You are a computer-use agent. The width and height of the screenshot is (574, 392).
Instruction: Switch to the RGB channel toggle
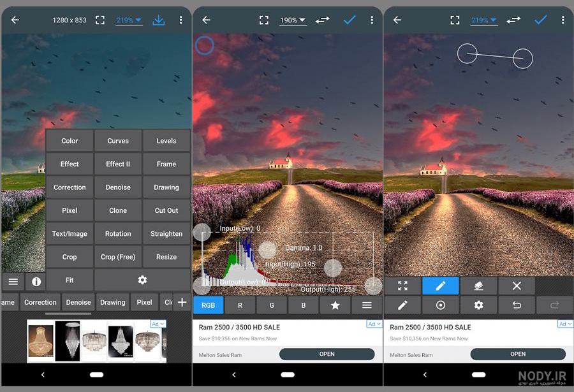(x=209, y=305)
